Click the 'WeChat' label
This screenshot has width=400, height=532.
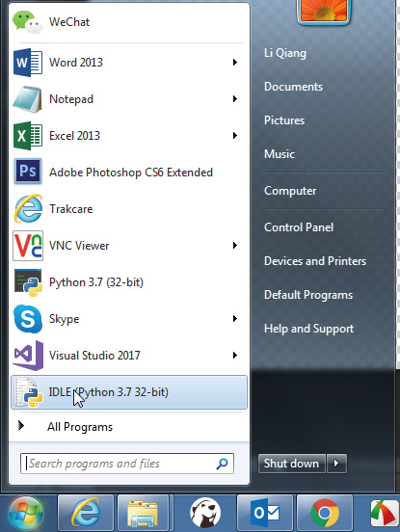pos(69,22)
